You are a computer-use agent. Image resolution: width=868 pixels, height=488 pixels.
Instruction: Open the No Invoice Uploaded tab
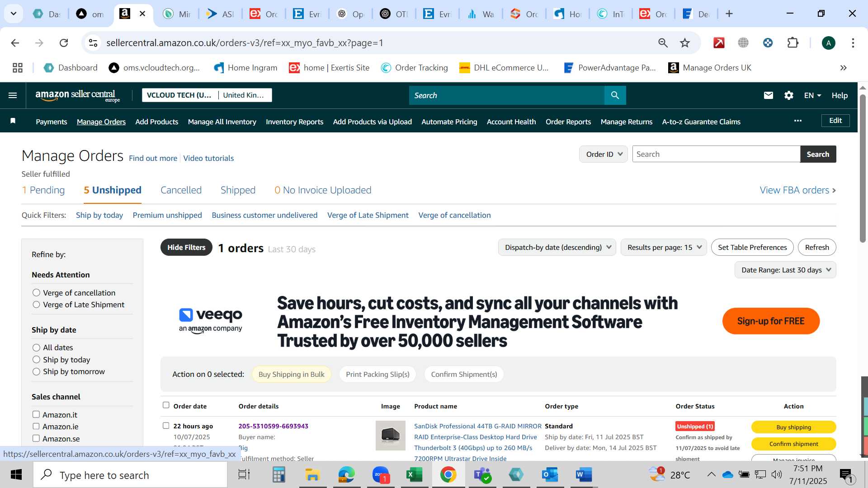323,190
